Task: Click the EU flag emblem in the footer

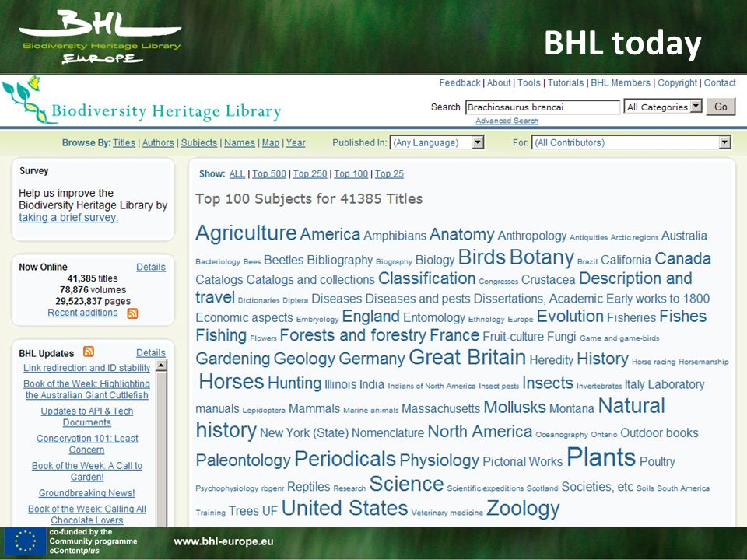Action: click(25, 541)
